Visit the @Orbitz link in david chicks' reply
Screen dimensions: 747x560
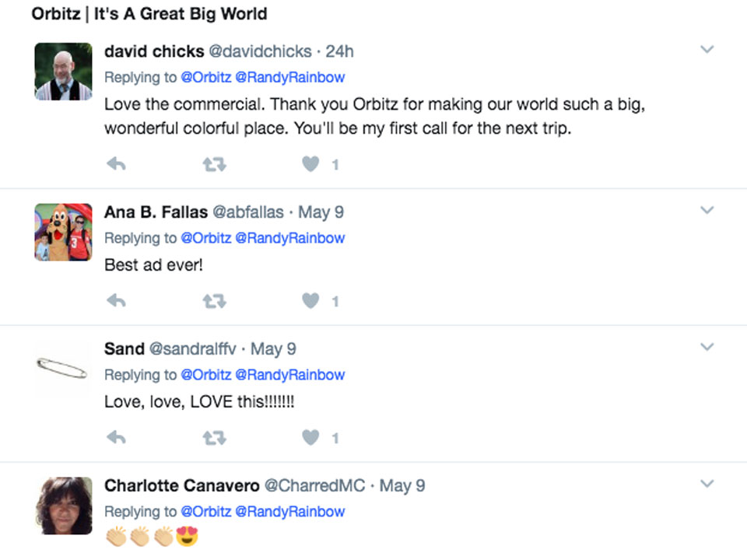206,77
